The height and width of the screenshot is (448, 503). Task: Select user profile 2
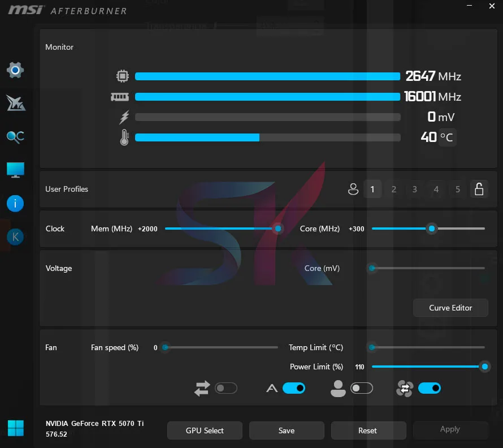tap(393, 189)
